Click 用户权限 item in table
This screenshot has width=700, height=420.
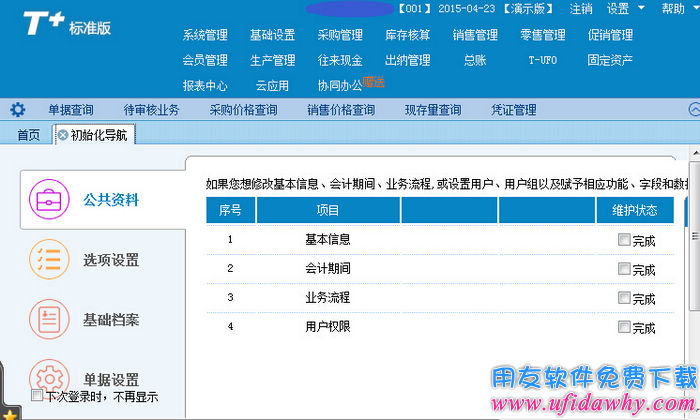pyautogui.click(x=328, y=327)
